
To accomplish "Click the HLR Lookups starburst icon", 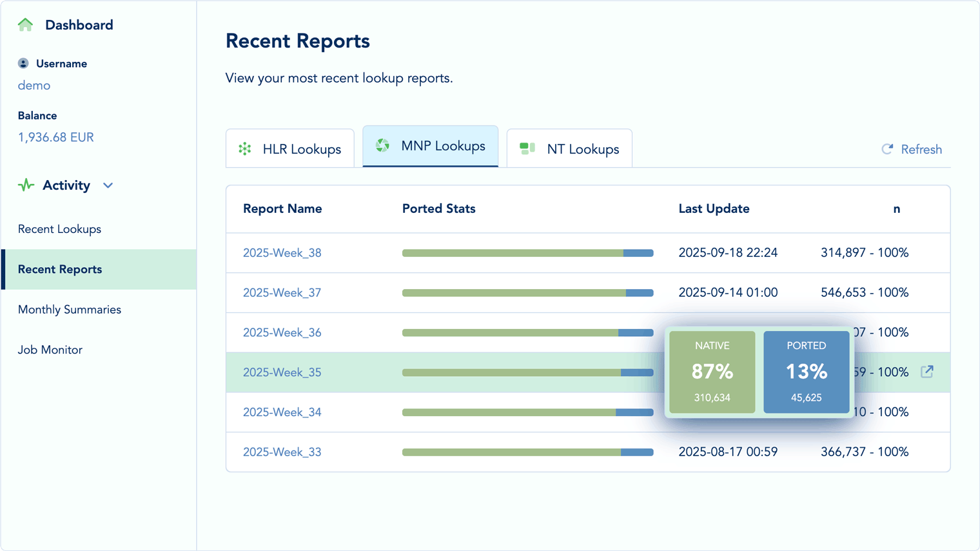I will coord(244,148).
